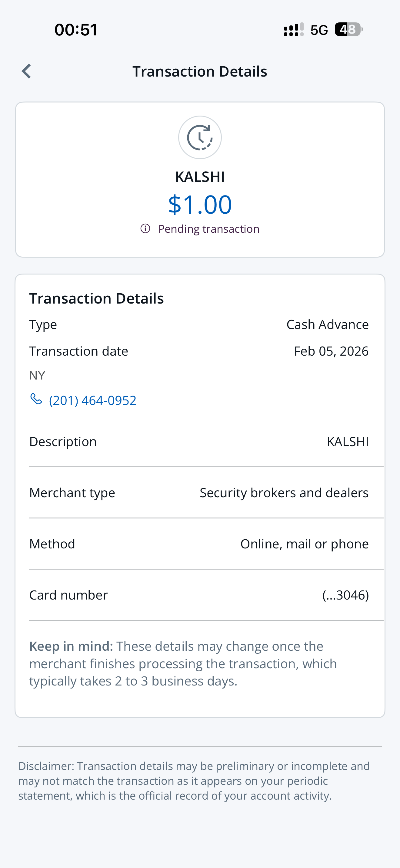Tap the Cash Advance type value
400x868 pixels.
click(327, 324)
